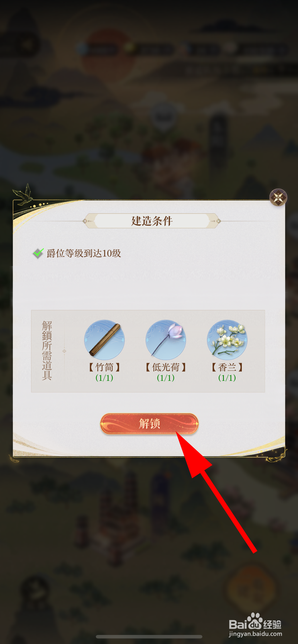Tap the 【竹简】 item label
Image resolution: width=298 pixels, height=644 pixels.
pyautogui.click(x=104, y=367)
